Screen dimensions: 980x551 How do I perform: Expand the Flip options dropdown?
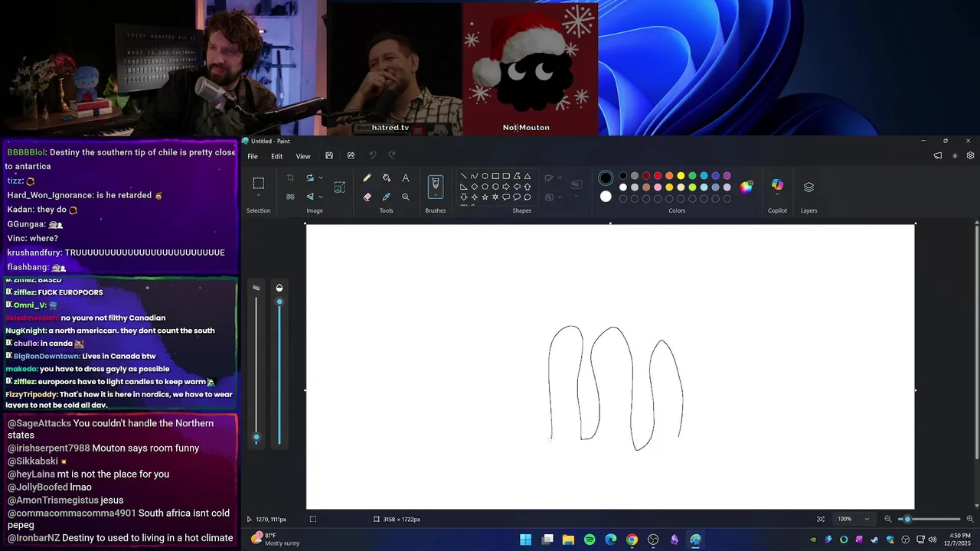tap(320, 197)
